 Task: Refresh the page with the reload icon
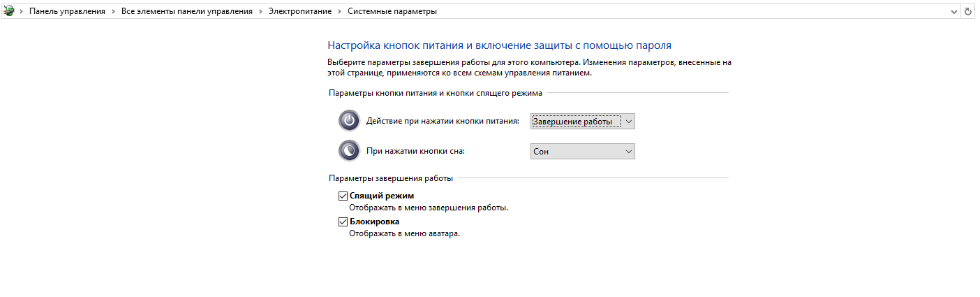967,11
